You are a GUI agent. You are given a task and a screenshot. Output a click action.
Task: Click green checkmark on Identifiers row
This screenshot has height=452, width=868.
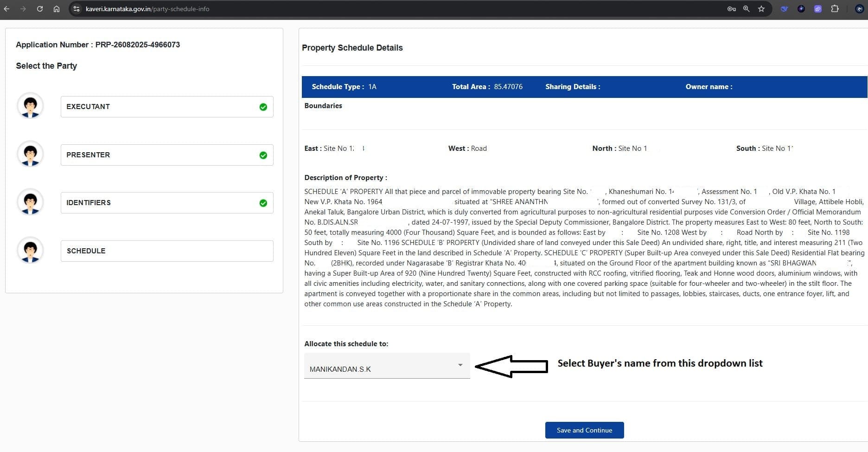click(x=263, y=203)
